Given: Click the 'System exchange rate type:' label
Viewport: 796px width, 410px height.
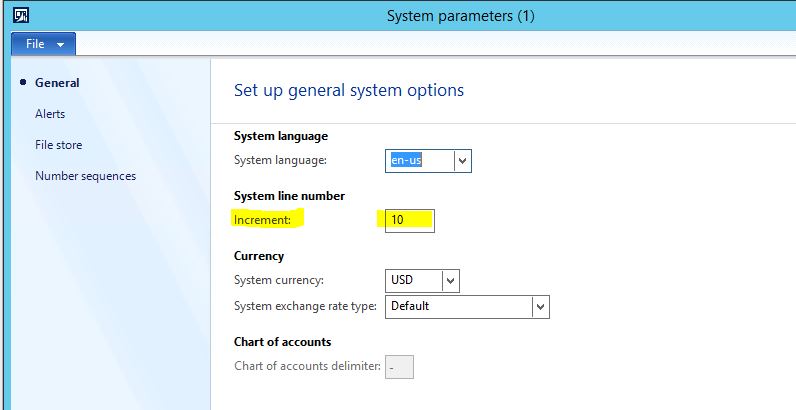Looking at the screenshot, I should click(304, 306).
